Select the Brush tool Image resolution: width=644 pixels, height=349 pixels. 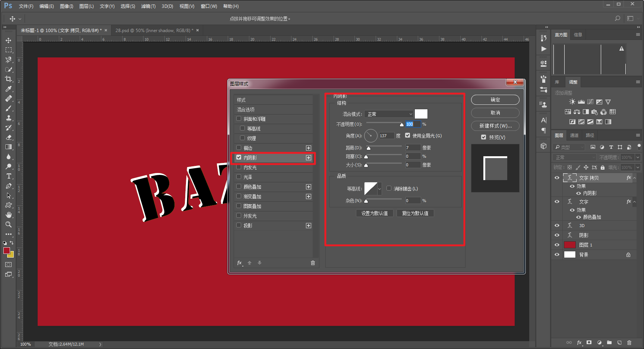click(x=9, y=108)
